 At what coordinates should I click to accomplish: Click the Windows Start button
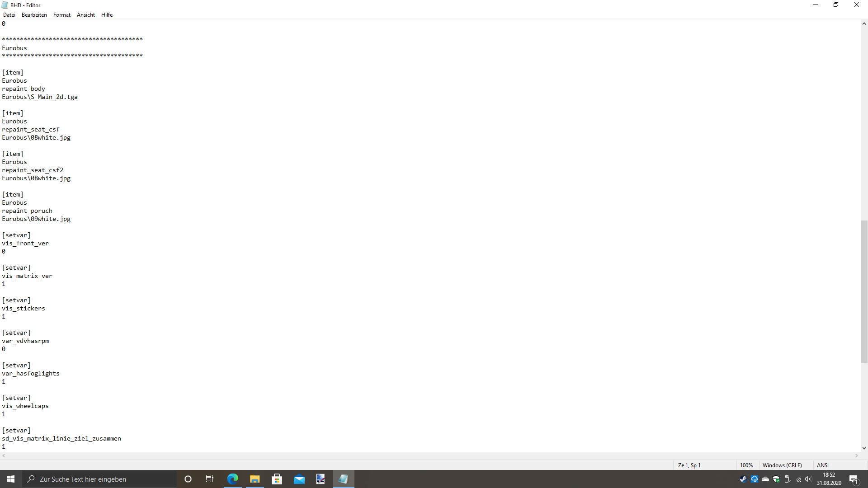click(x=11, y=479)
